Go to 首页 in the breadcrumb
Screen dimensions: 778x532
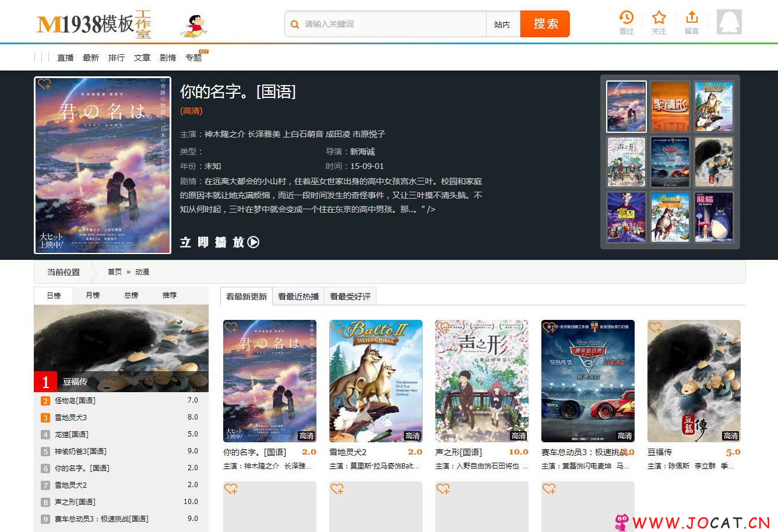click(115, 272)
